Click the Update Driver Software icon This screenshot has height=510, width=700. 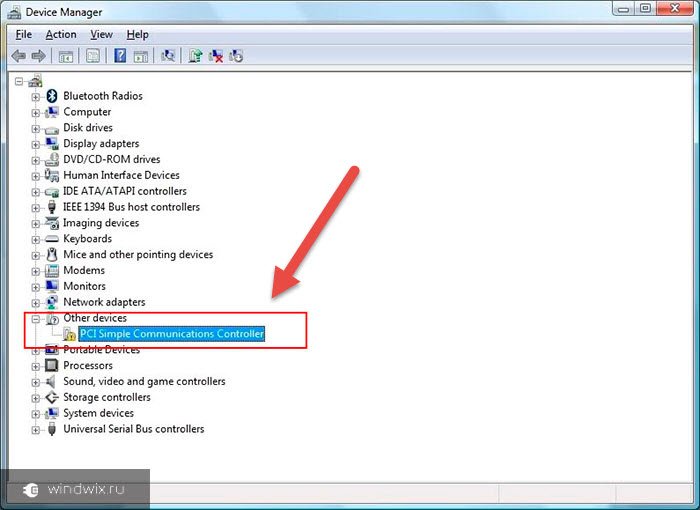click(195, 56)
